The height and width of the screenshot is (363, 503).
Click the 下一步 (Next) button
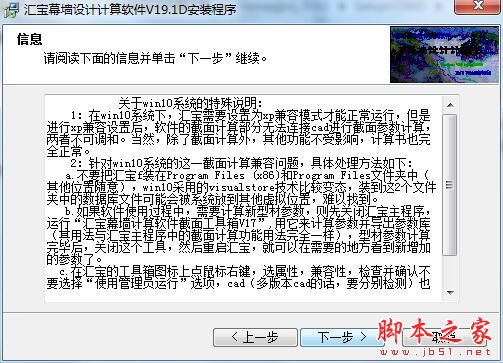(342, 337)
